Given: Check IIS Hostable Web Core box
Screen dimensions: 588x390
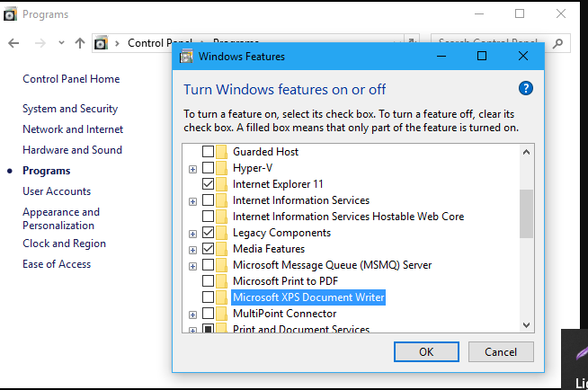Looking at the screenshot, I should [208, 216].
